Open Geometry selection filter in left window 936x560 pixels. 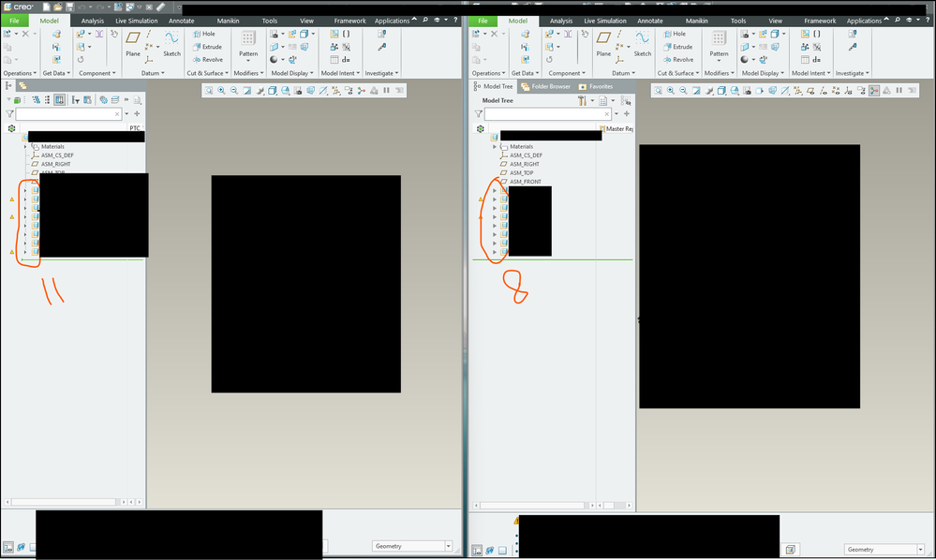[x=412, y=546]
